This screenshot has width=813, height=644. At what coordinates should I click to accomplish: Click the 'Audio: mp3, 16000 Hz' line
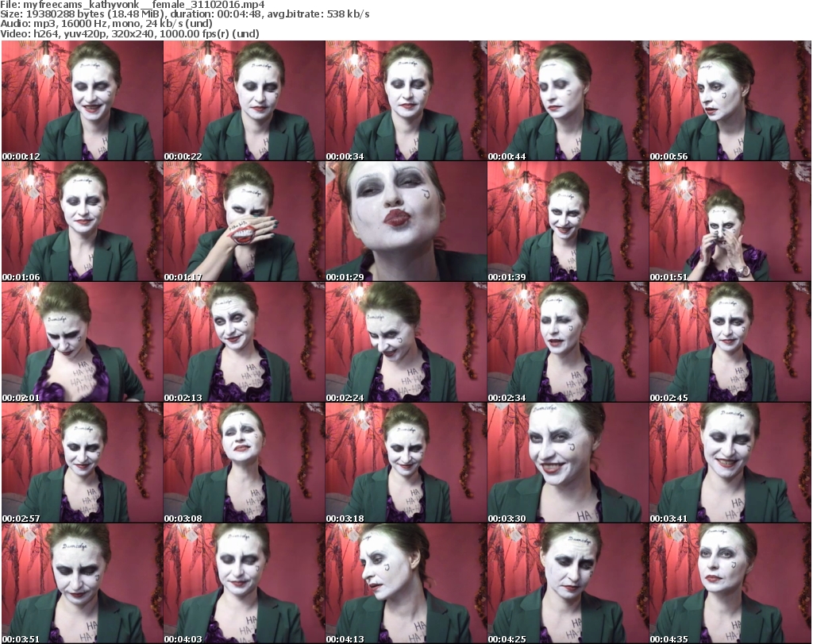point(106,24)
